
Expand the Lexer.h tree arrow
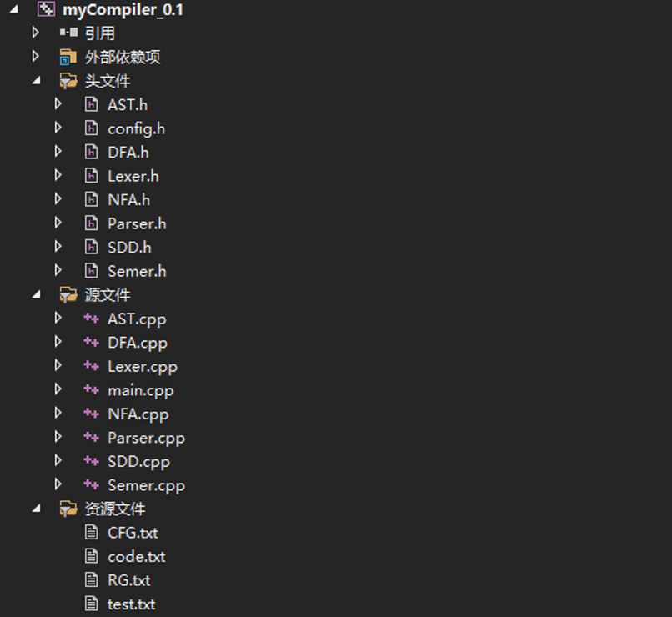click(58, 176)
